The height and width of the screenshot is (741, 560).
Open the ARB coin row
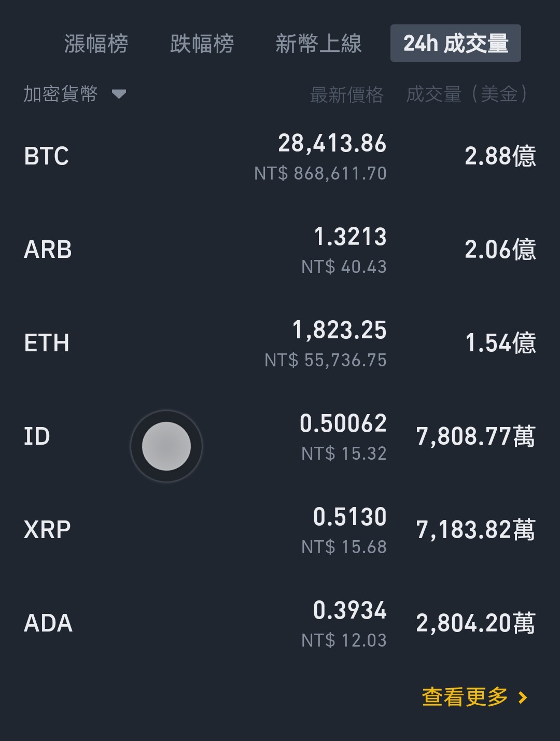[280, 250]
